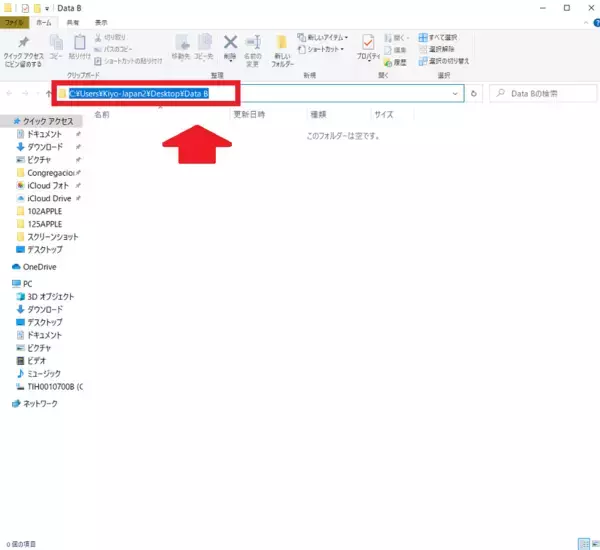Click the New Folder (新しいフォルダー) icon

tap(282, 43)
